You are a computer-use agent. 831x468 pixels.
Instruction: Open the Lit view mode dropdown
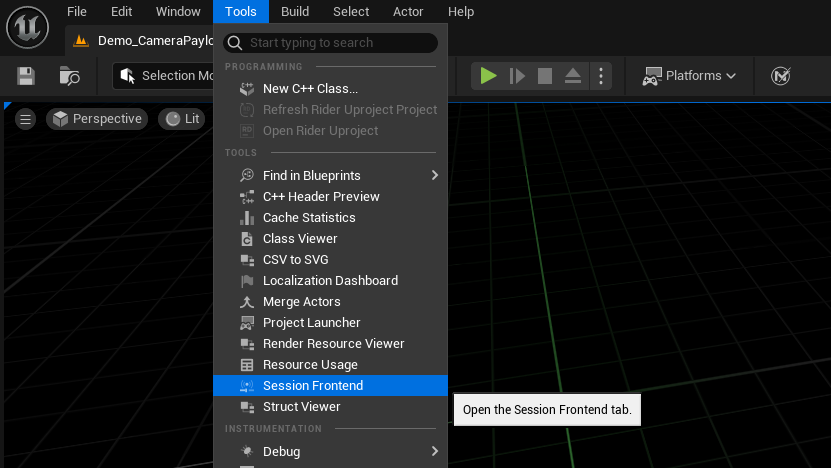(x=182, y=119)
